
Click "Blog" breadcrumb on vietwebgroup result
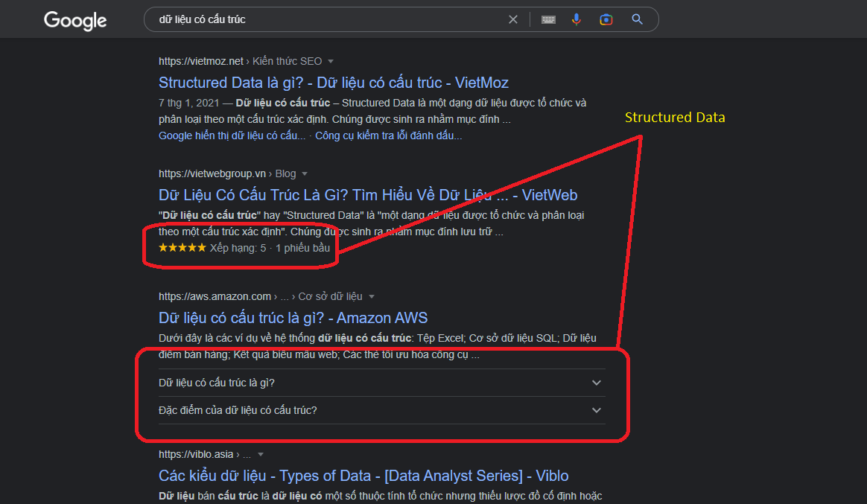(x=285, y=174)
